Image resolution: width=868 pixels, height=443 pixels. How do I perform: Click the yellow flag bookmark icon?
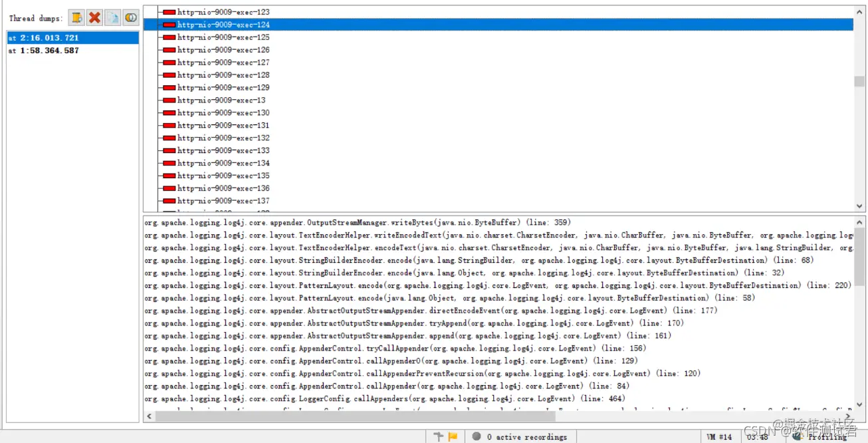pos(453,436)
